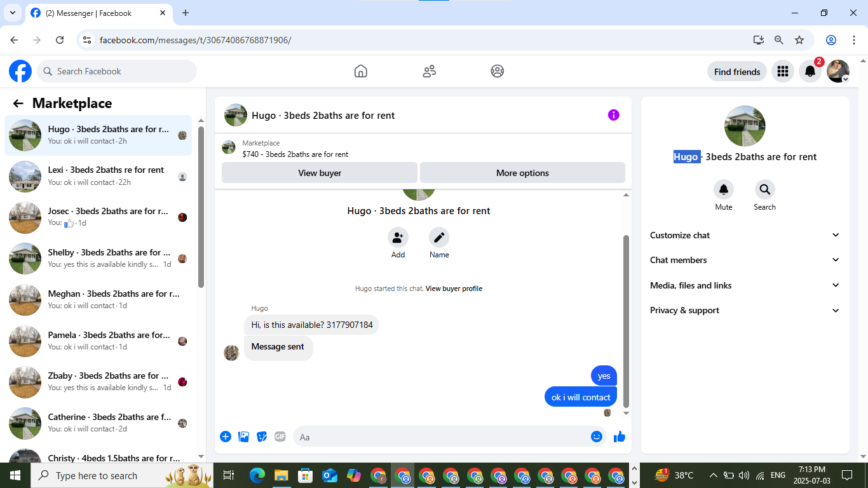This screenshot has width=868, height=488.
Task: Open Josec conversation
Action: (98, 217)
